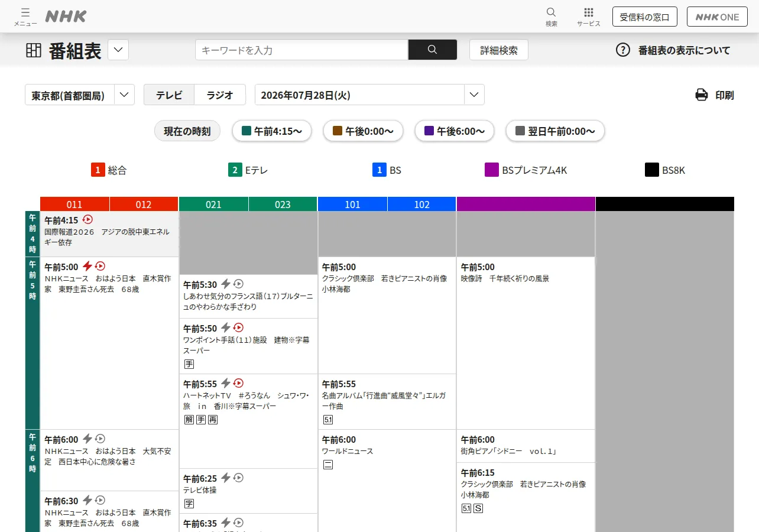Select the BS channel label
759x532 pixels.
point(387,170)
